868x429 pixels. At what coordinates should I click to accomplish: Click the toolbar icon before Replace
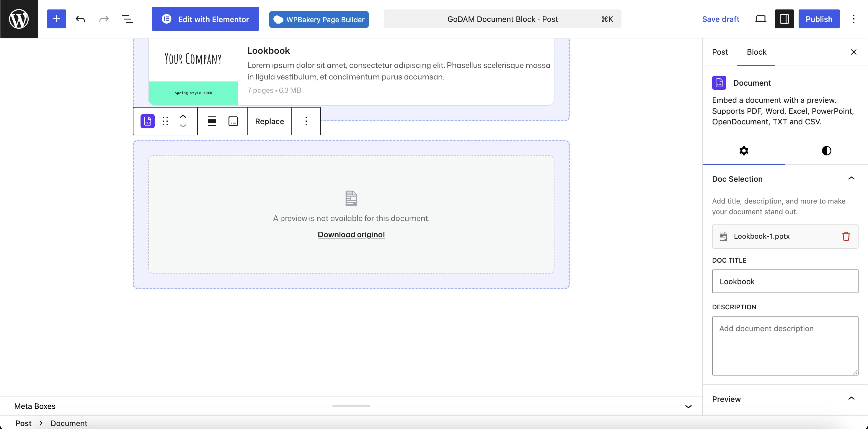pyautogui.click(x=233, y=121)
